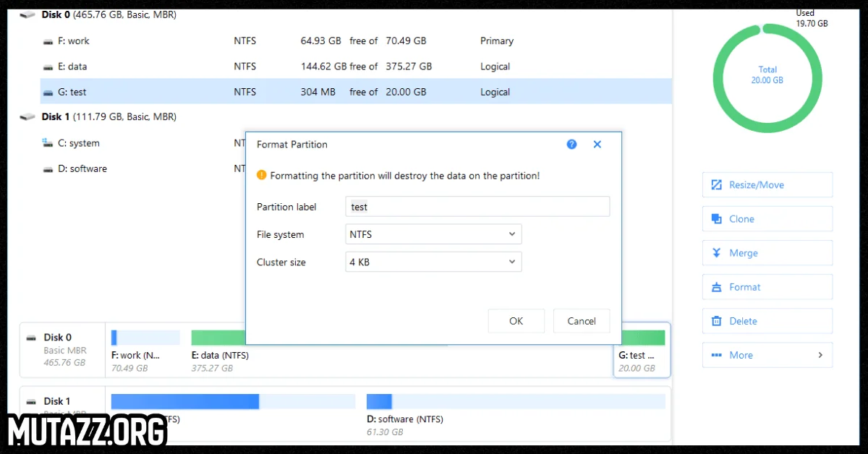Click the disk icon beside Disk 0
Image resolution: width=868 pixels, height=454 pixels.
pyautogui.click(x=28, y=14)
